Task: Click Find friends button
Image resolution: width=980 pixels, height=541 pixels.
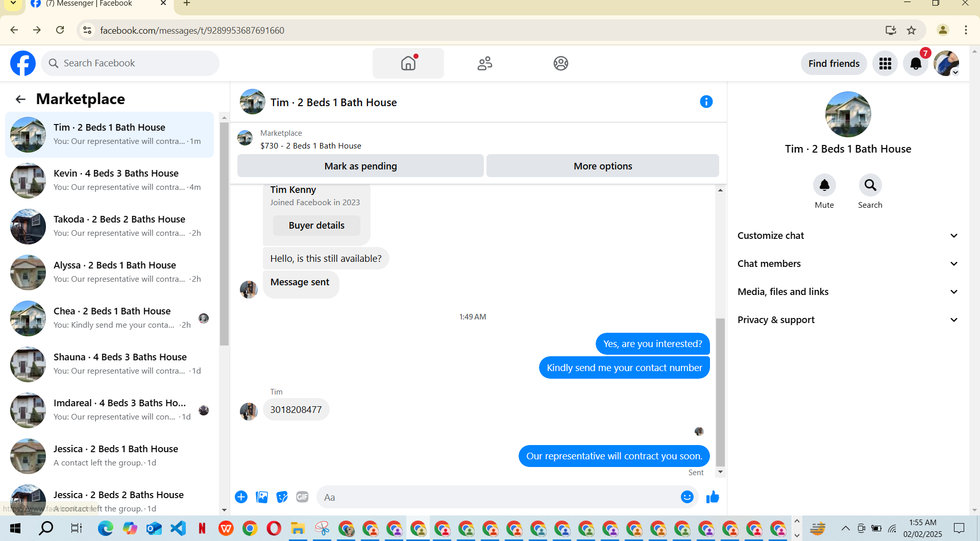Action: (834, 63)
